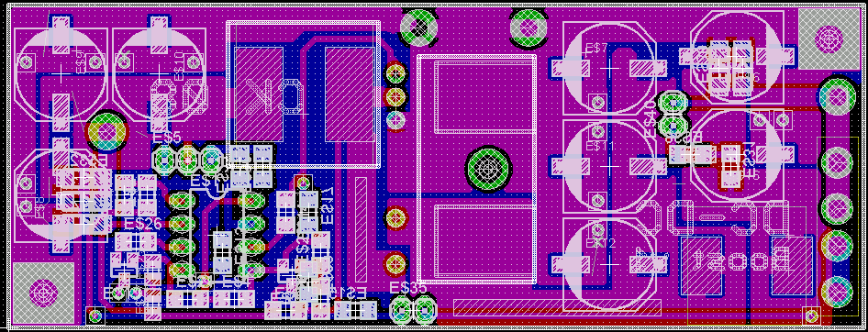This screenshot has width=868, height=332.
Task: Click the top-right corner mounting hole
Action: pos(829,39)
